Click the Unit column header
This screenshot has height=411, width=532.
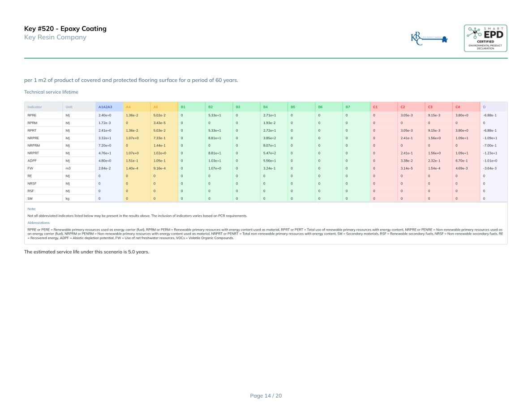point(69,107)
